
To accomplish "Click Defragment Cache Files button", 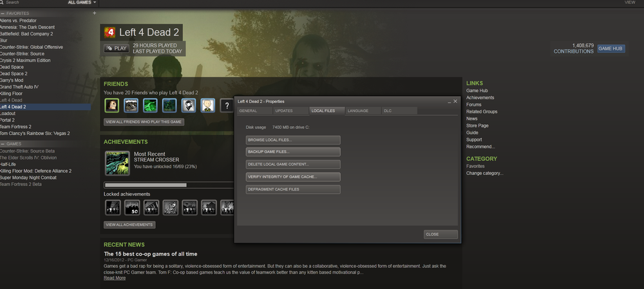I will coord(293,189).
